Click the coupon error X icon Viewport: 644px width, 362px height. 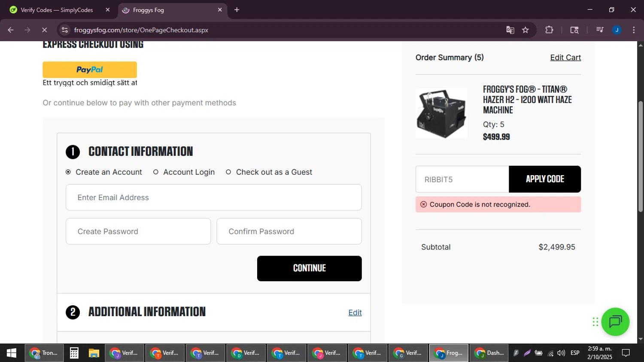[423, 204]
